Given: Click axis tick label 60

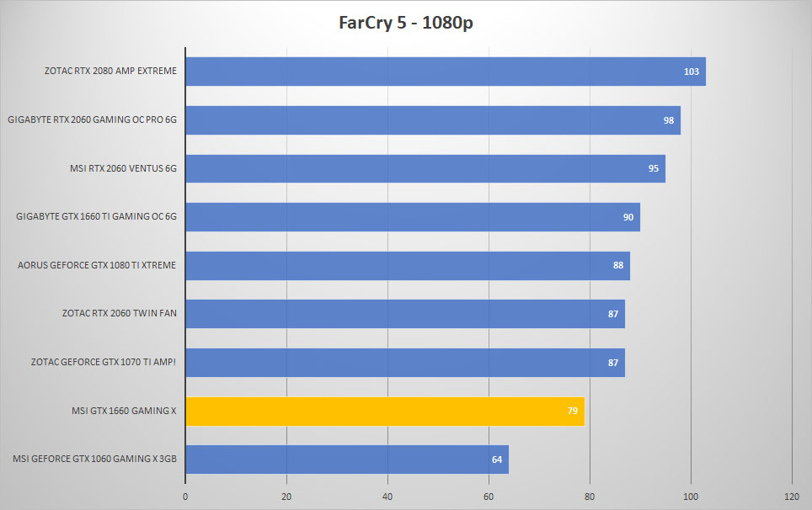Looking at the screenshot, I should tap(489, 497).
